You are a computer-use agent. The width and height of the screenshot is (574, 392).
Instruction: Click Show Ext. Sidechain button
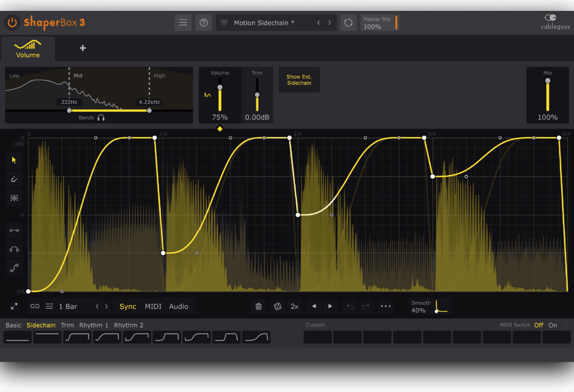[x=299, y=80]
